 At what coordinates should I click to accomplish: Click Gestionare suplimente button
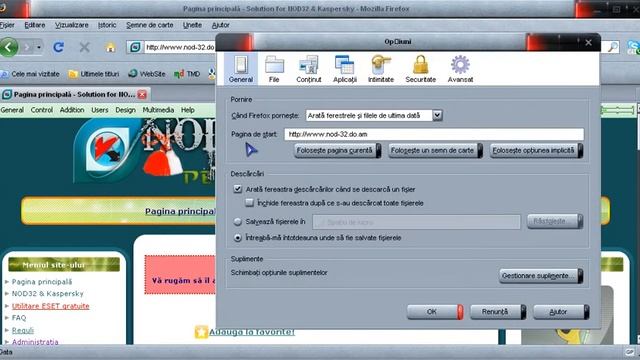(x=541, y=276)
